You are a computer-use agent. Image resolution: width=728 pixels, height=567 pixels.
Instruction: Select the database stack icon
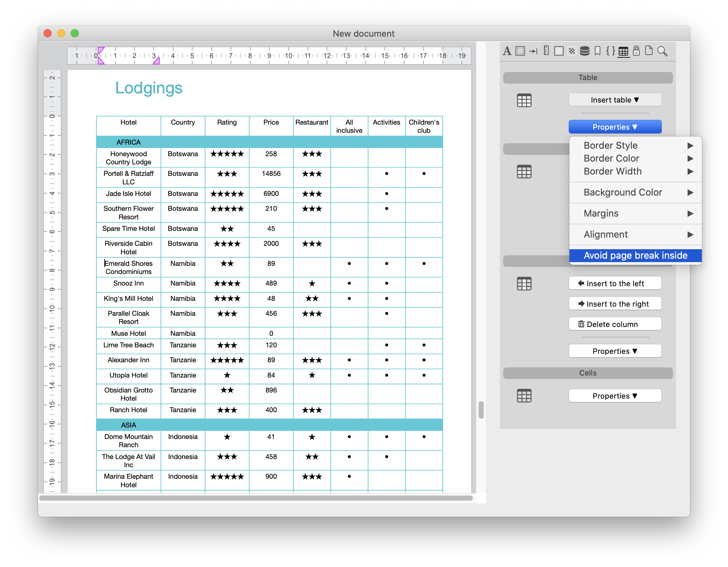[x=584, y=51]
